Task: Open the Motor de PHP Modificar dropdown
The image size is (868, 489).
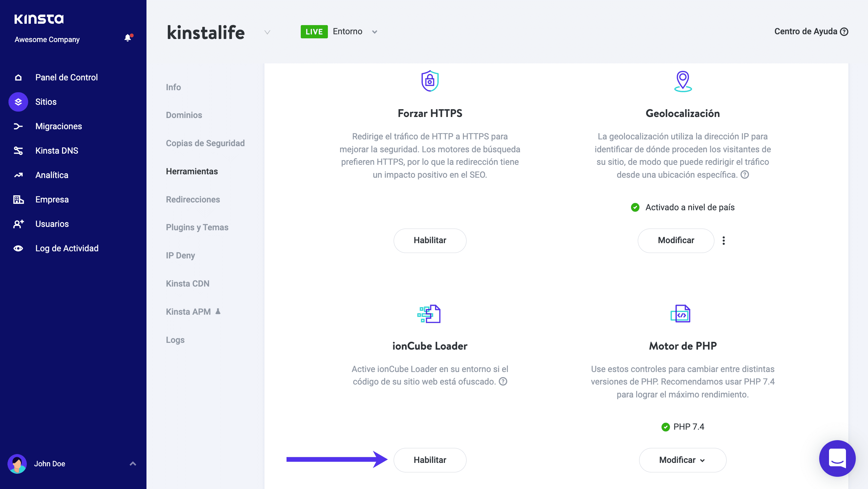Action: coord(682,460)
